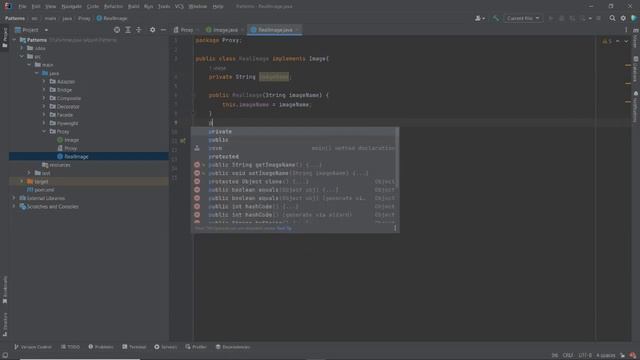Open the Problems tool window
This screenshot has width=640, height=360.
coord(101,347)
